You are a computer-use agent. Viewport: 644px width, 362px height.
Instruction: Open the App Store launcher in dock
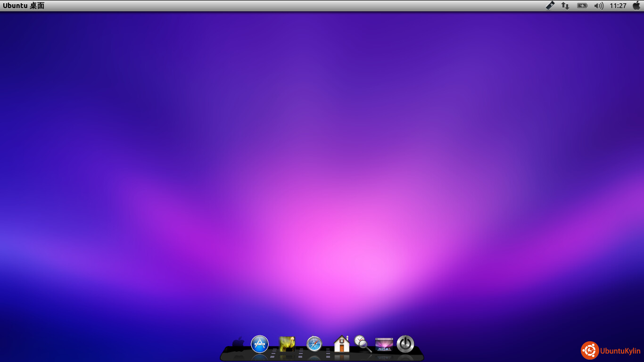click(259, 344)
